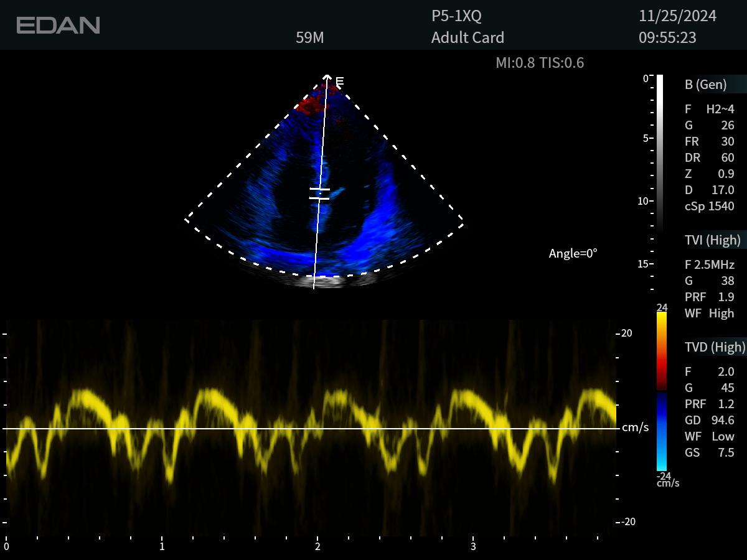Click the grayscale depth bar

coord(660,152)
